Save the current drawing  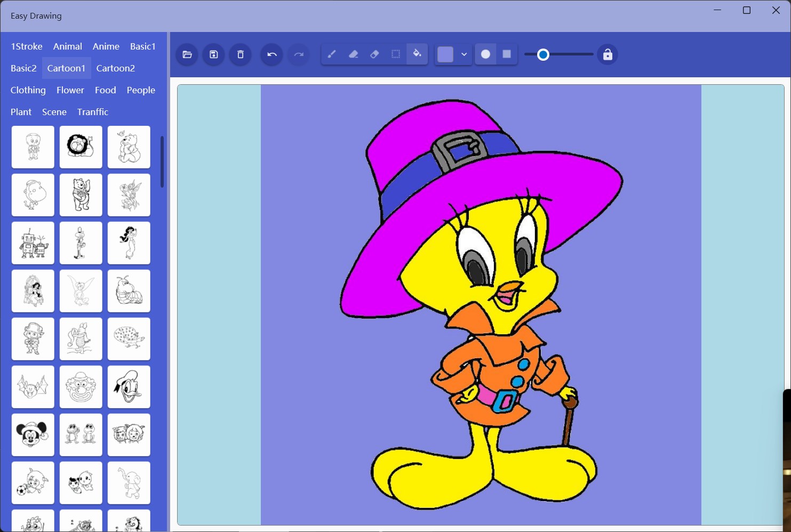(x=213, y=54)
